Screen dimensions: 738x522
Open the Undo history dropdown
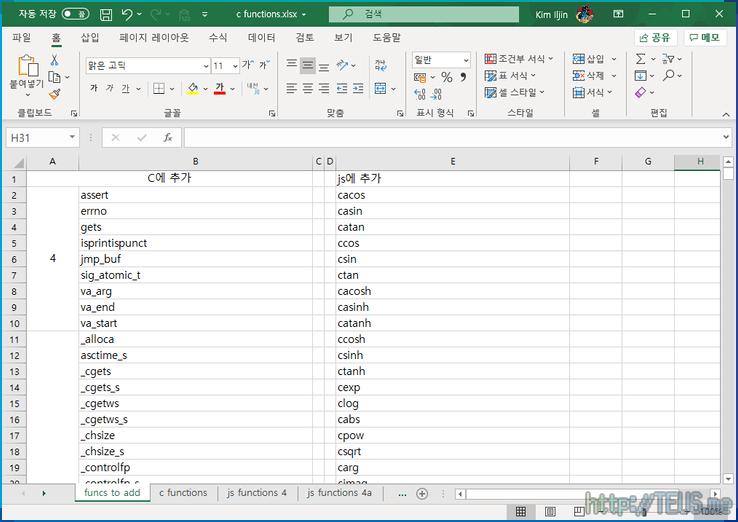point(139,15)
